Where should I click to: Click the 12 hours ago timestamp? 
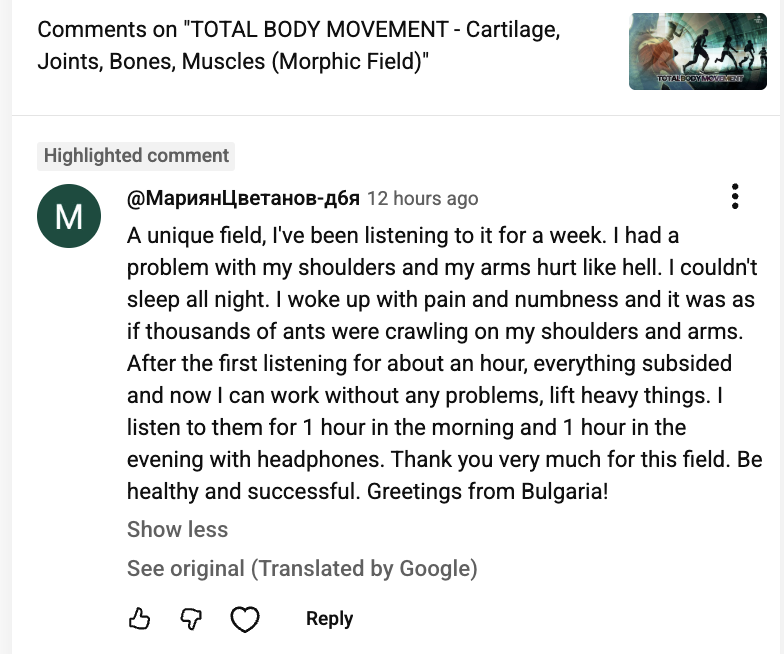[423, 198]
